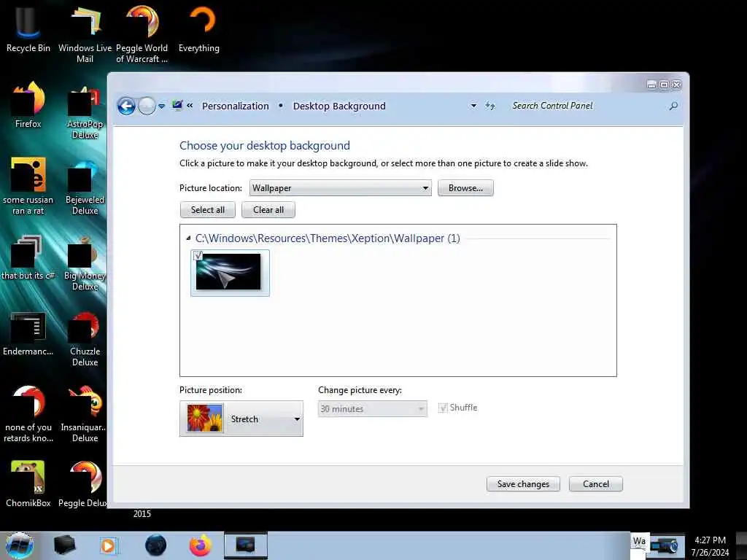This screenshot has height=560, width=747.
Task: Select the Everything desktop icon
Action: click(x=199, y=28)
